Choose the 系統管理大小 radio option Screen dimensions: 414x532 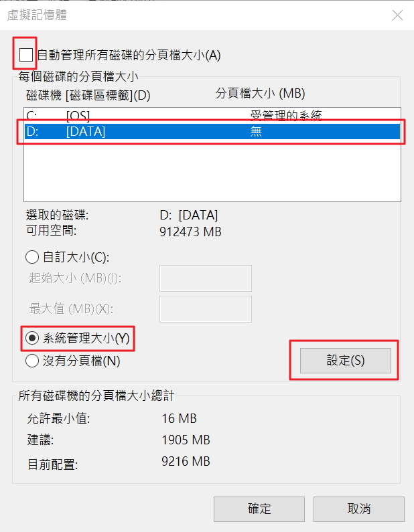click(32, 339)
